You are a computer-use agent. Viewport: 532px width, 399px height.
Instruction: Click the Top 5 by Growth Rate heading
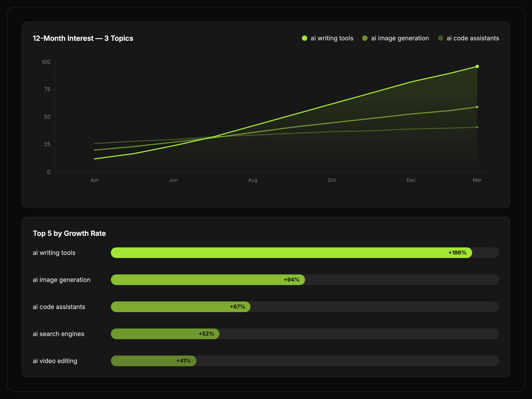point(69,233)
